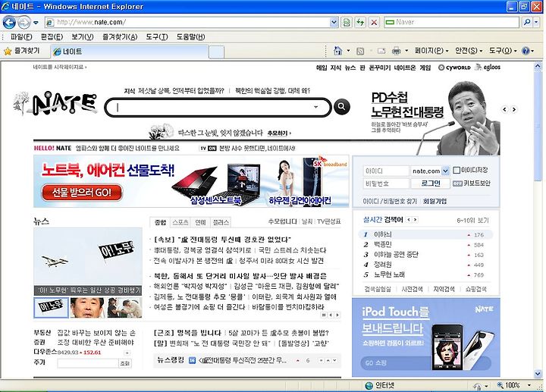Click the round black search button
This screenshot has height=392, width=546.
pos(341,107)
